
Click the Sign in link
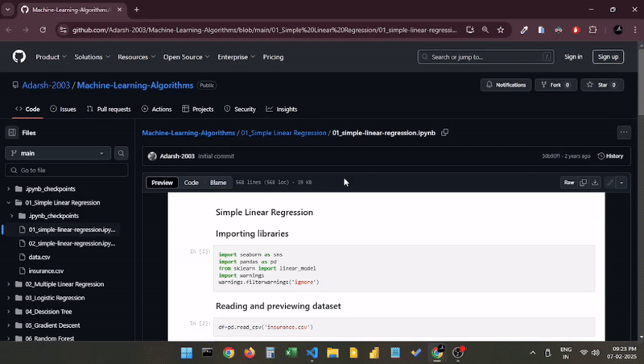(x=573, y=56)
